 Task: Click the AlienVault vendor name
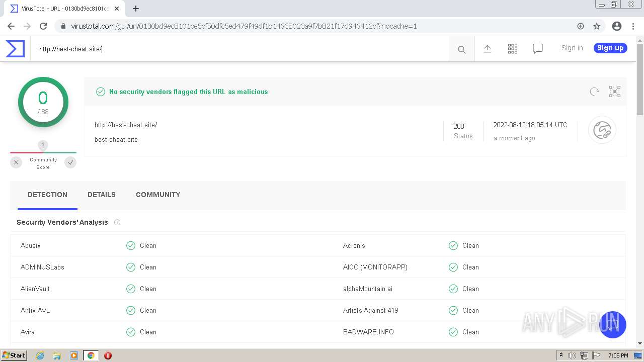point(35,289)
